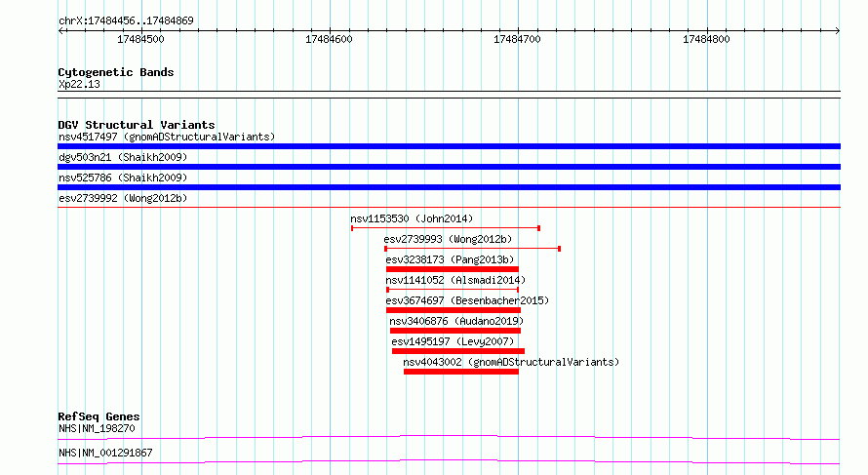Click the Xp22.13 band label
Screen dimensions: 868x475
point(79,84)
